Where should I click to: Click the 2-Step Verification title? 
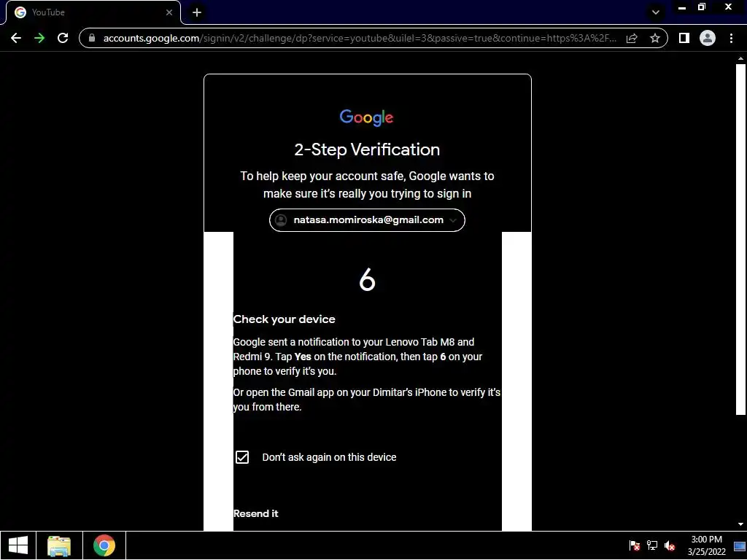367,149
